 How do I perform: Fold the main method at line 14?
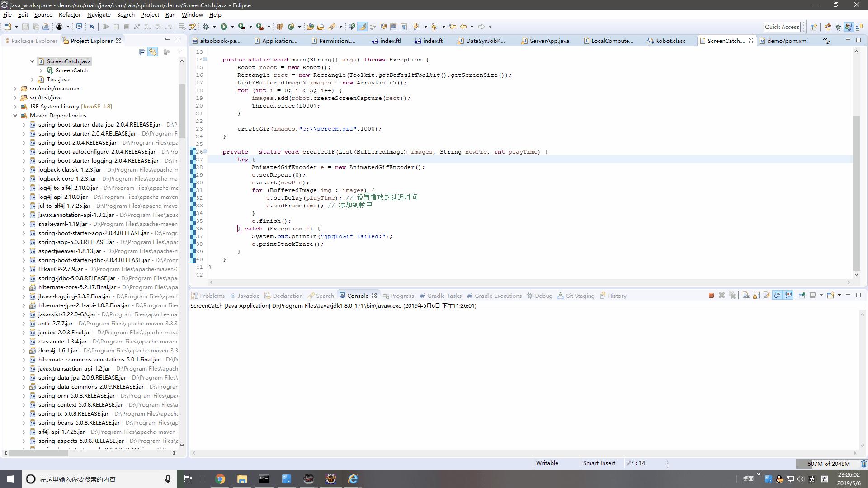coord(205,59)
